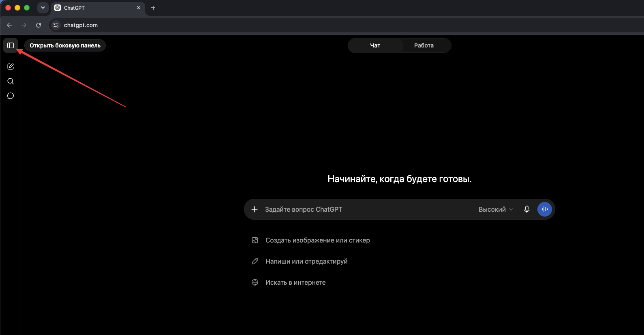Image resolution: width=644 pixels, height=335 pixels.
Task: Start a new chat with the compose icon
Action: point(11,67)
